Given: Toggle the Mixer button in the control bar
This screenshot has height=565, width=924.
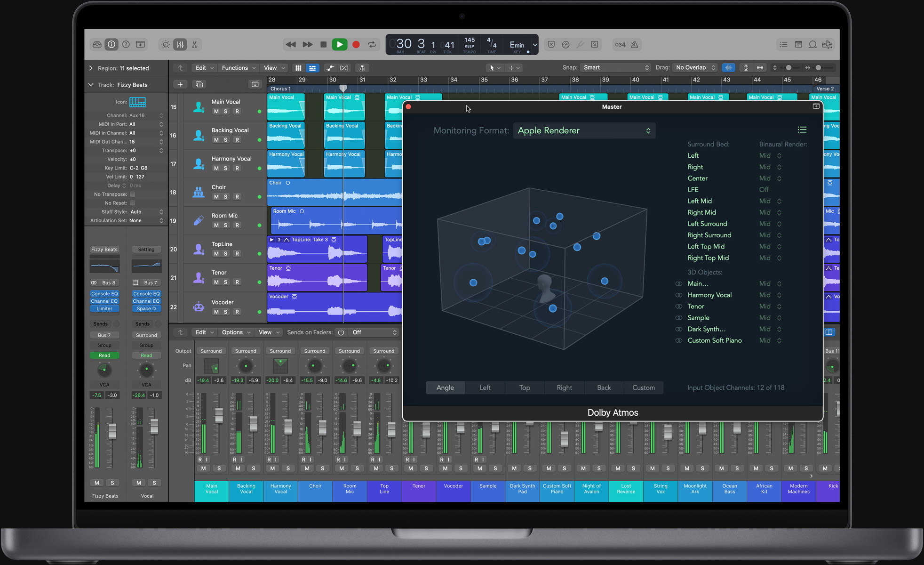Looking at the screenshot, I should 180,44.
